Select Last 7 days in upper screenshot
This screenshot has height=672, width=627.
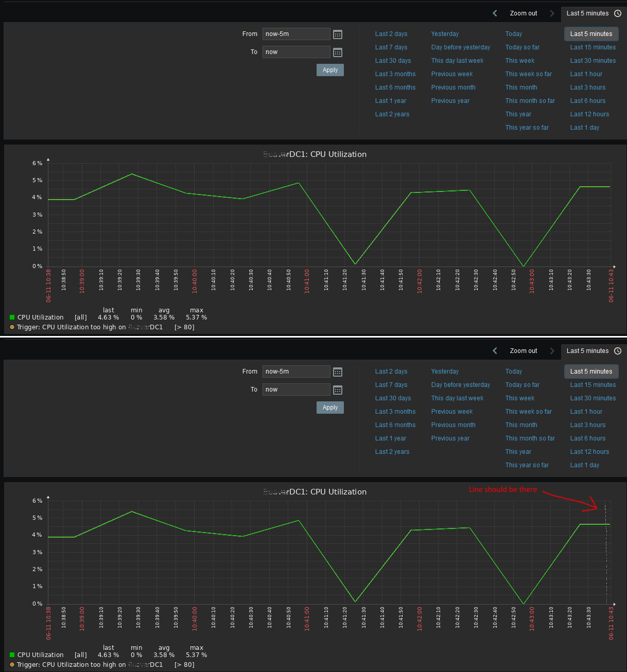click(391, 47)
